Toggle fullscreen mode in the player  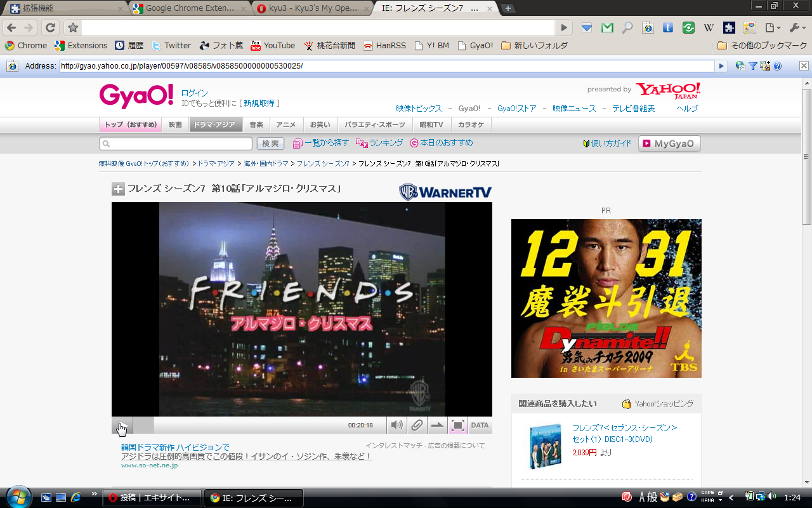[458, 425]
